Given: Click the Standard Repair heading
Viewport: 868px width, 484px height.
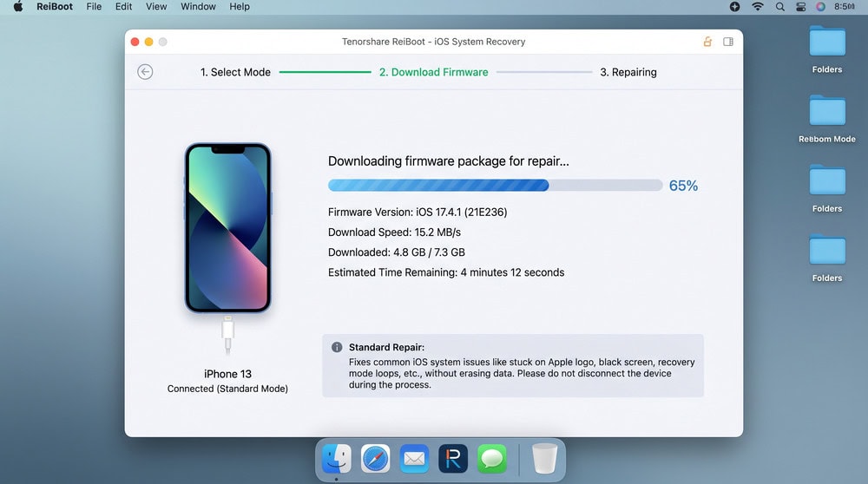Looking at the screenshot, I should [x=386, y=347].
